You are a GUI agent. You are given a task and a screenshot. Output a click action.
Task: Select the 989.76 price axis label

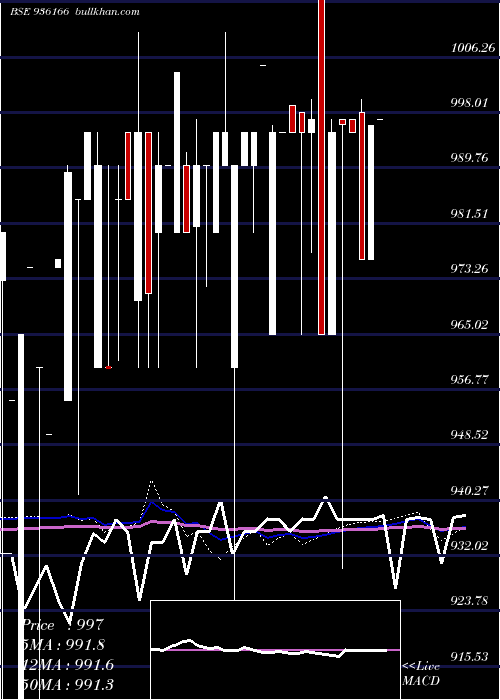pos(469,158)
